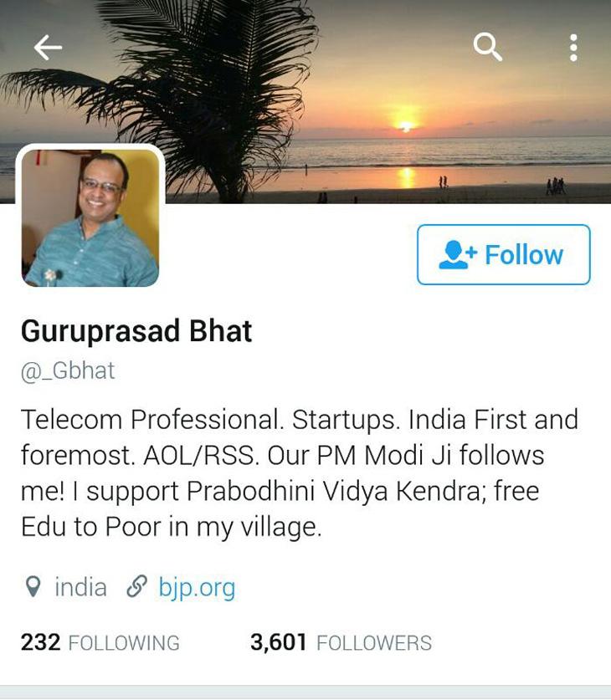Tap the chain link icon
611x700 pixels.
point(136,586)
